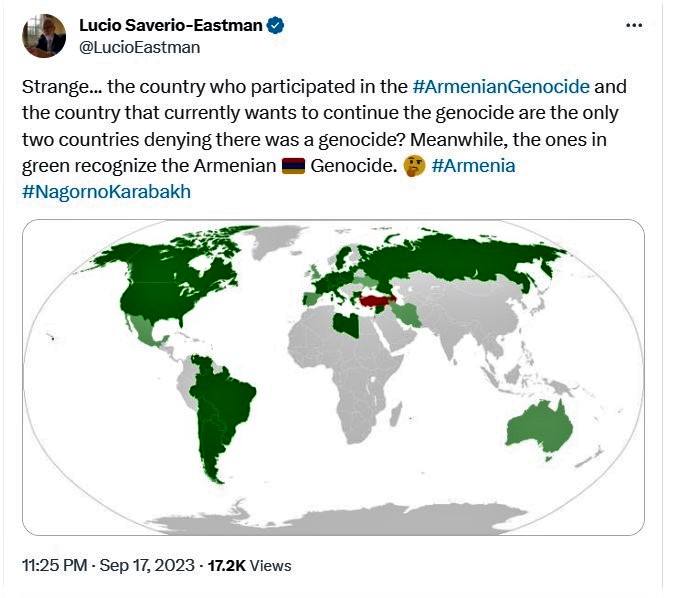Click the blue verified badge icon
The image size is (675, 598).
pos(275,26)
